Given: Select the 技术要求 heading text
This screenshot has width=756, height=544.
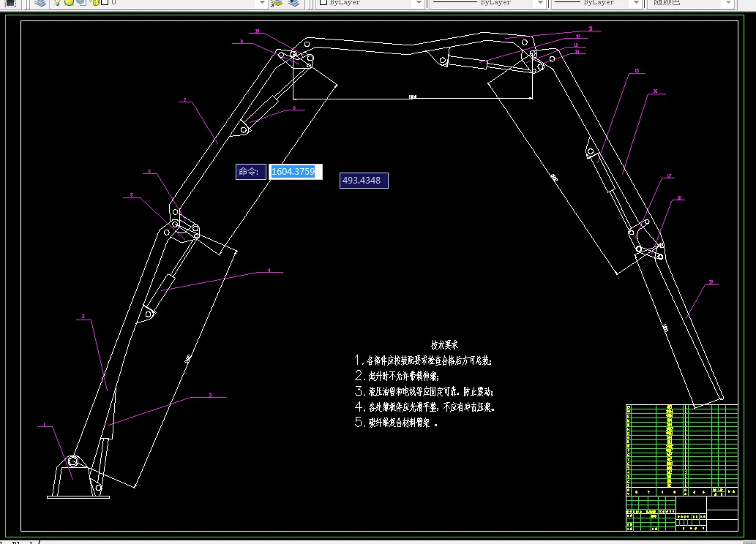Looking at the screenshot, I should [x=444, y=344].
